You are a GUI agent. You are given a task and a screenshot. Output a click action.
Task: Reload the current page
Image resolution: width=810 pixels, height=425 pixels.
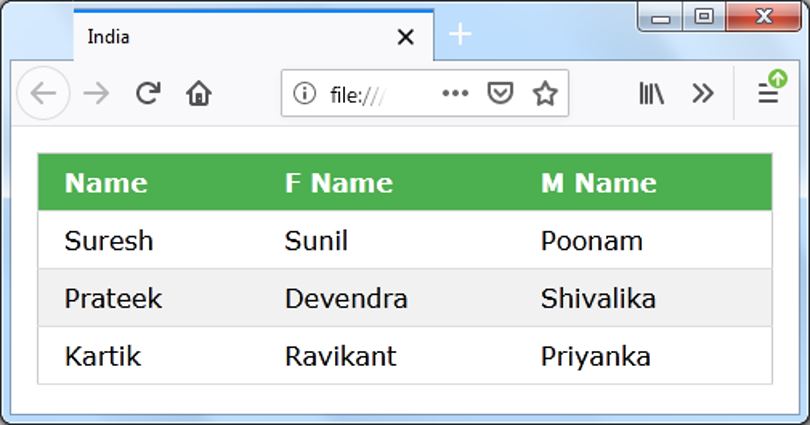point(148,94)
